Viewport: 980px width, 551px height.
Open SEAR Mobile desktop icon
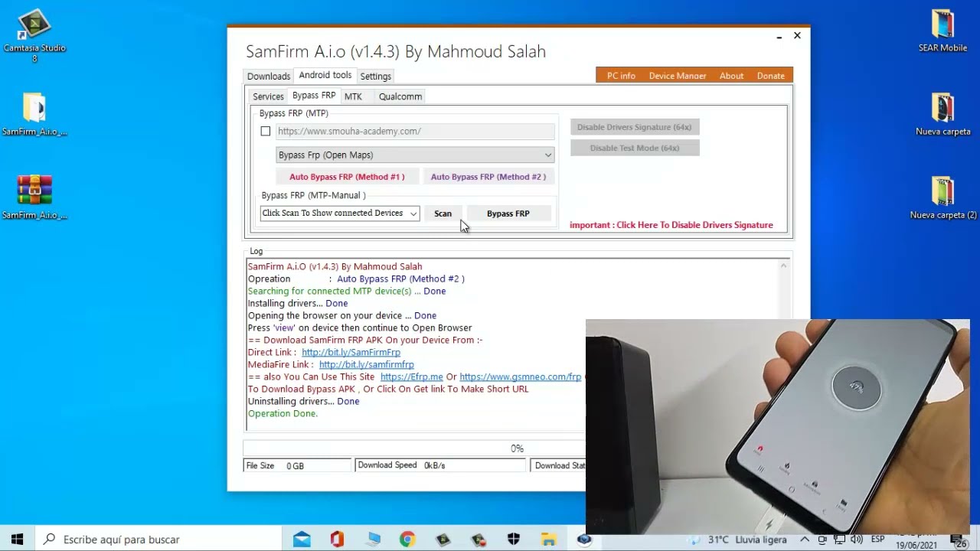click(x=942, y=32)
